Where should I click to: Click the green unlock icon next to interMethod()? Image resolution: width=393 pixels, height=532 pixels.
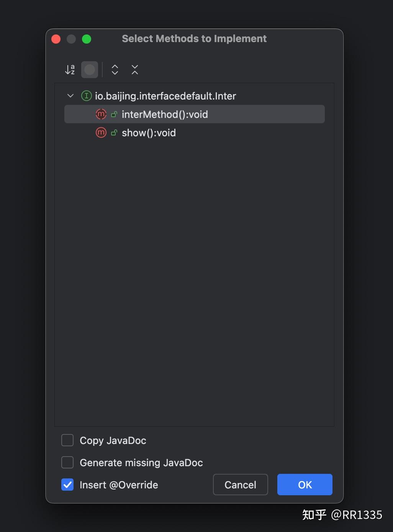click(114, 114)
